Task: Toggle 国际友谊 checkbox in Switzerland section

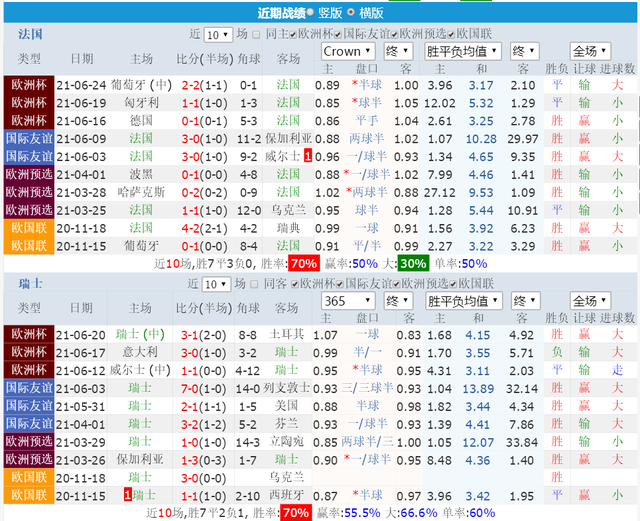Action: (x=340, y=284)
